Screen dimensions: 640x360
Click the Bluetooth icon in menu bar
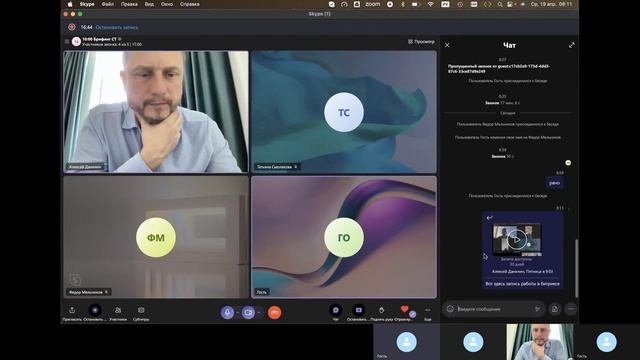point(403,4)
